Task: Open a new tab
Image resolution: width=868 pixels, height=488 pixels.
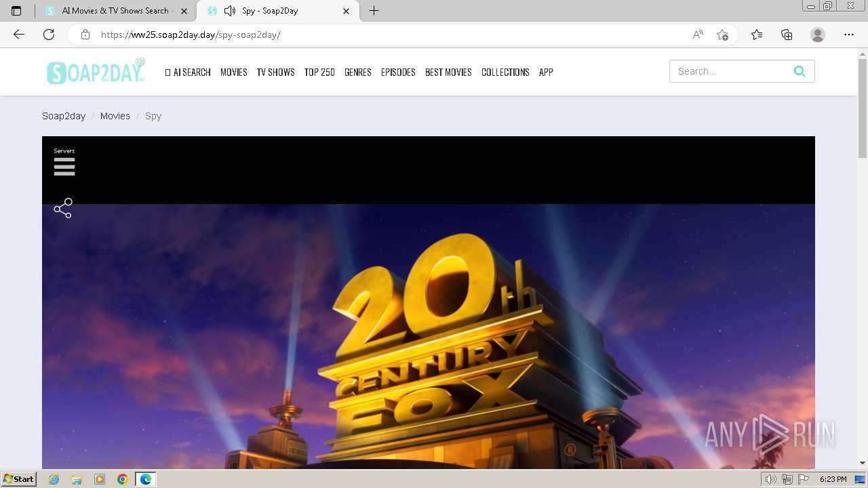Action: [374, 11]
